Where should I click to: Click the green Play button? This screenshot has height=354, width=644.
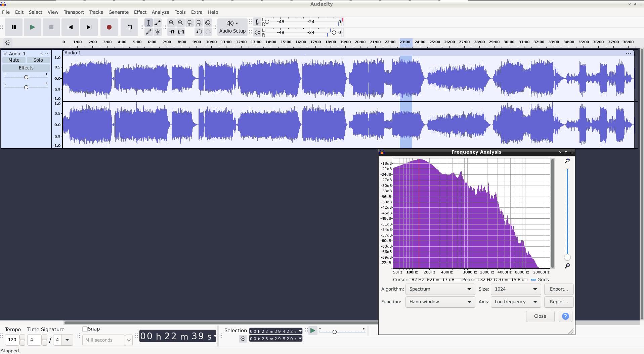[x=32, y=27]
